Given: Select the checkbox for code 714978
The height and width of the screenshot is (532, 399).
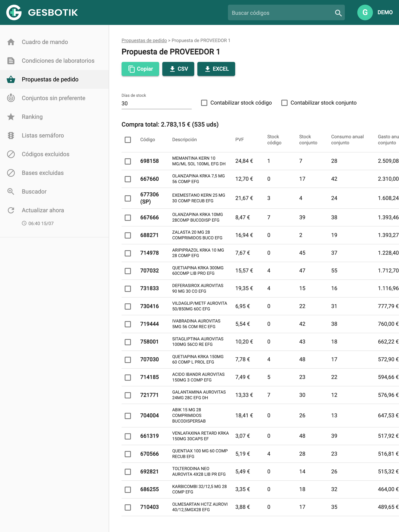Looking at the screenshot, I should (x=128, y=253).
